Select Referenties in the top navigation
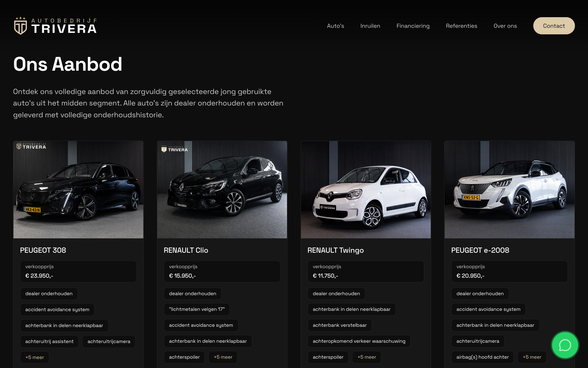This screenshot has width=588, height=368. click(x=461, y=26)
